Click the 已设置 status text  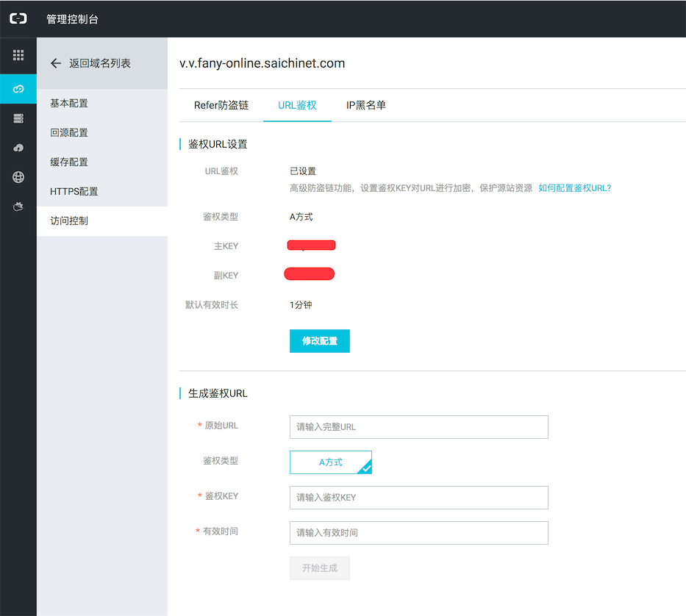click(x=303, y=171)
